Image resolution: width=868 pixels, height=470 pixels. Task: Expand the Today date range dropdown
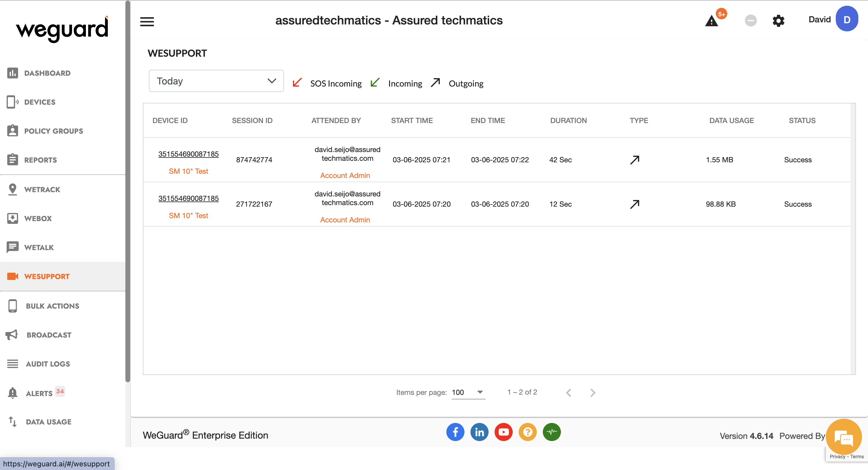click(216, 81)
